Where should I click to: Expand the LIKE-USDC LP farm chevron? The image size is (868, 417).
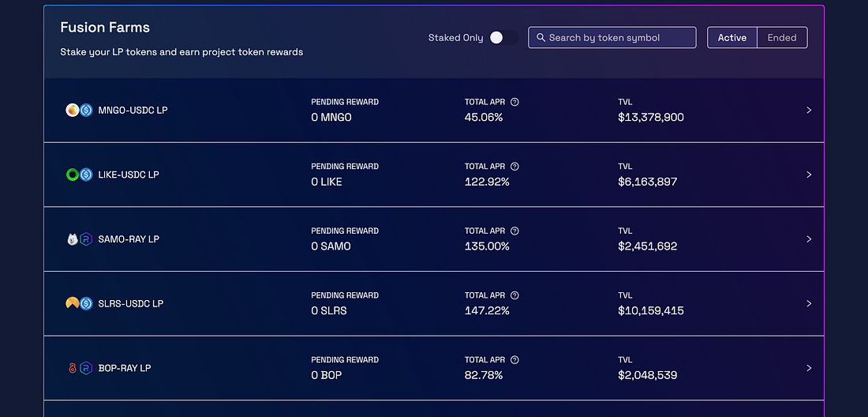[x=809, y=175]
